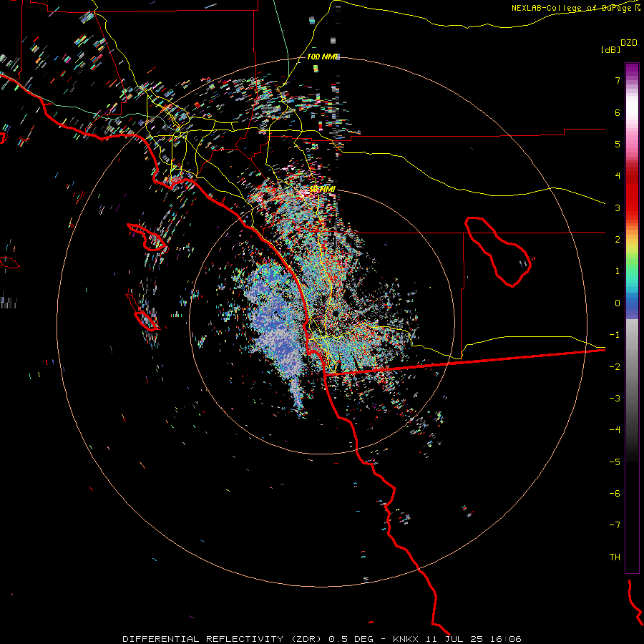The width and height of the screenshot is (644, 644).
Task: Click the 0 value on the color scale
Action: pos(618,303)
